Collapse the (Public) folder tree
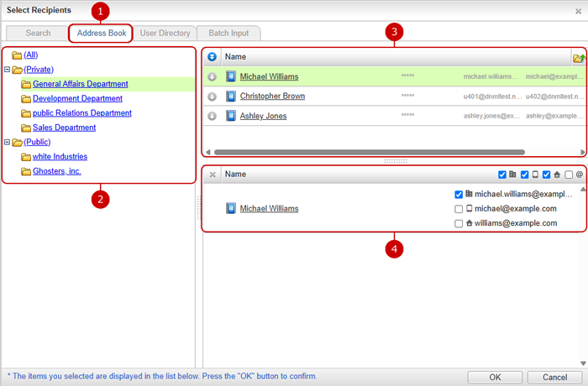The width and height of the screenshot is (588, 386). tap(7, 142)
